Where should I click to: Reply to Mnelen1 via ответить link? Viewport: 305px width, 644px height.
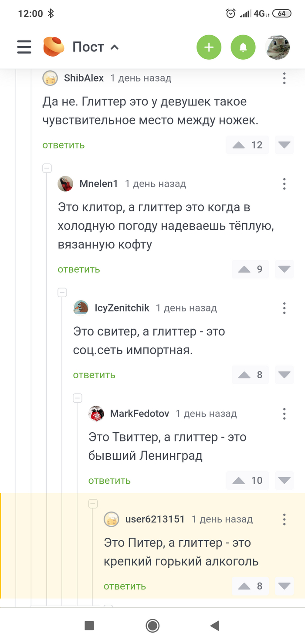78,269
